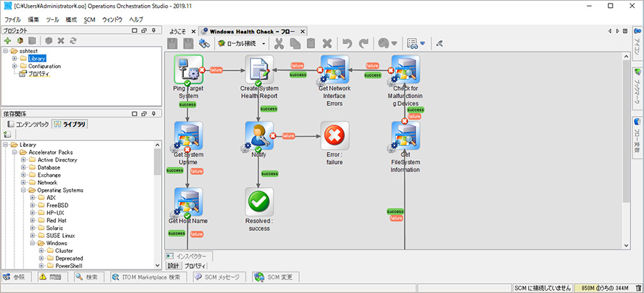Click the Cut scissors icon in flow toolbar

(x=279, y=44)
